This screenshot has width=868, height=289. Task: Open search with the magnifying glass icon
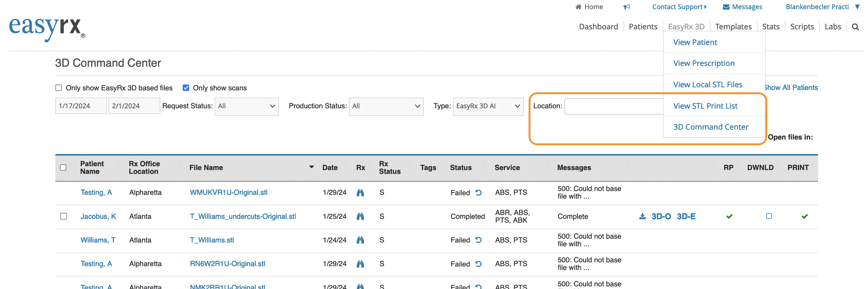[x=855, y=27]
